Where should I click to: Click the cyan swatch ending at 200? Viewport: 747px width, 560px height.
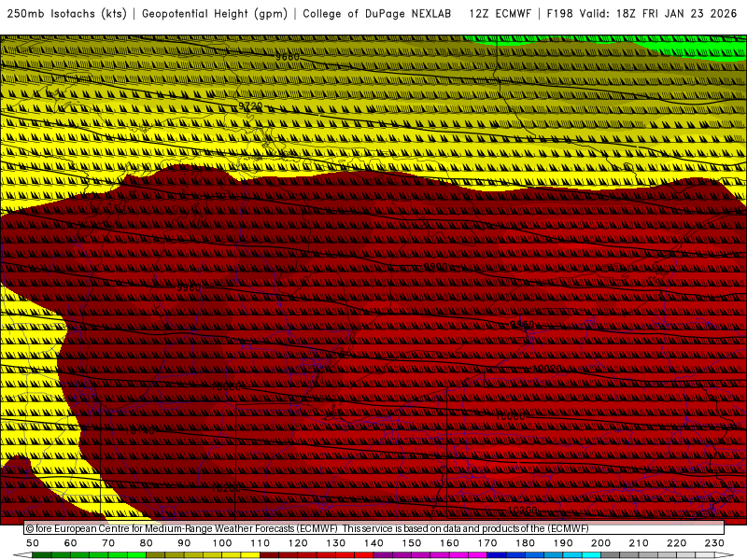coord(591,555)
